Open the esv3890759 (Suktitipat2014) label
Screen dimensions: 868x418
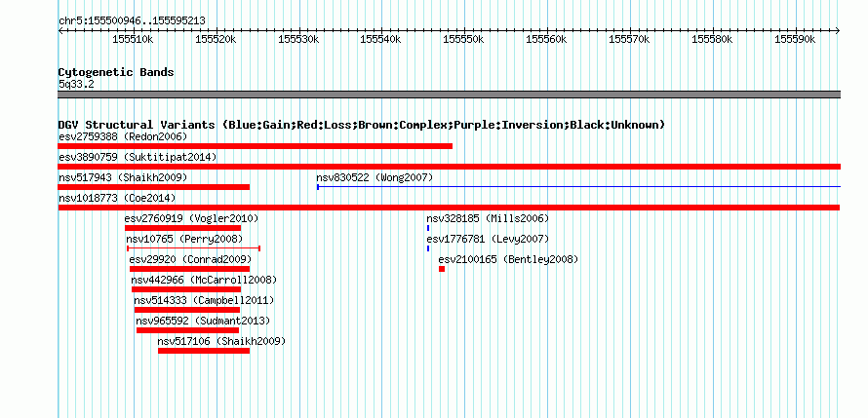click(x=138, y=157)
